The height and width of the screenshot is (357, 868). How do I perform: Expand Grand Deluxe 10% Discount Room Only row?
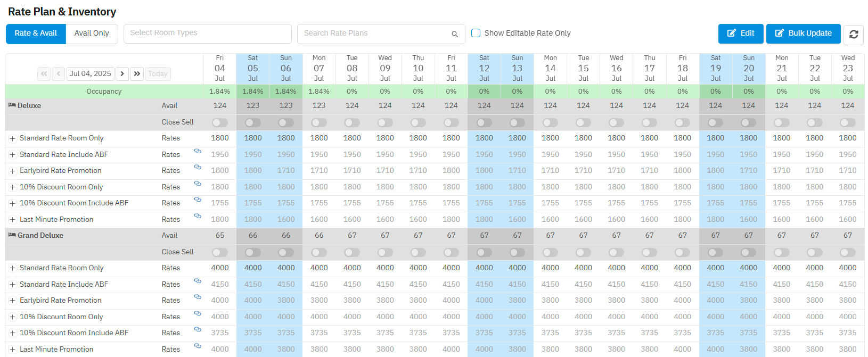pos(12,317)
